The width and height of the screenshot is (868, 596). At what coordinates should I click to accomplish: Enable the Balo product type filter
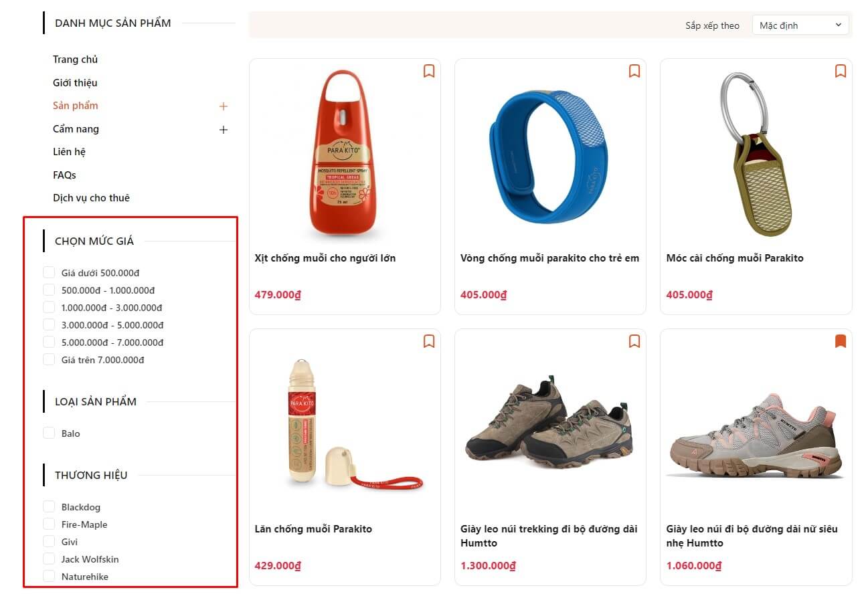click(49, 433)
